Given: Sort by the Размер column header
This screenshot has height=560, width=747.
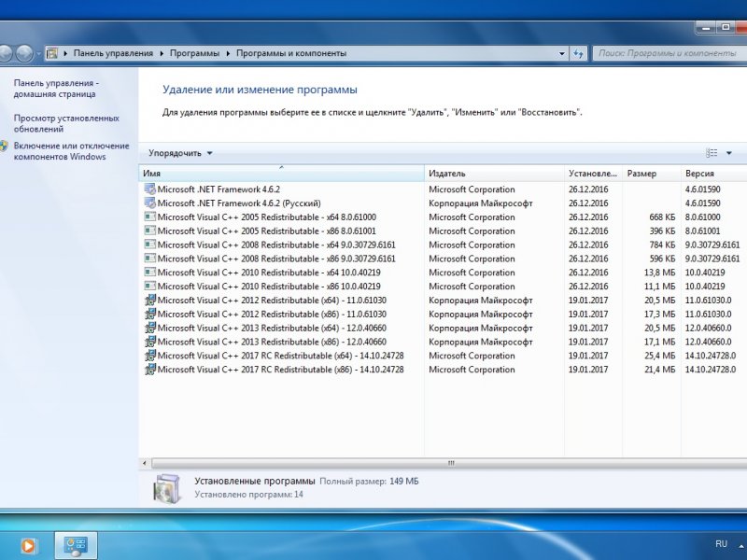Looking at the screenshot, I should pyautogui.click(x=651, y=174).
